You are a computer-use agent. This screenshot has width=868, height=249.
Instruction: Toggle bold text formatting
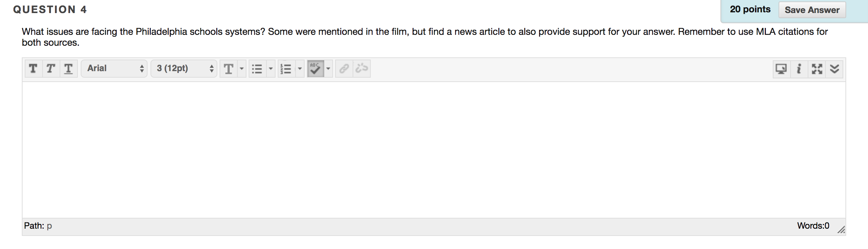[33, 69]
